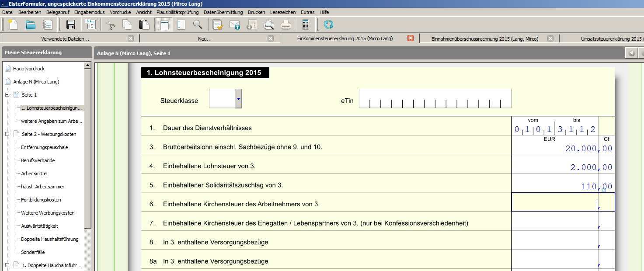Screen dimensions: 644x271
Task: Send data via envelope upload icon
Action: (235, 24)
